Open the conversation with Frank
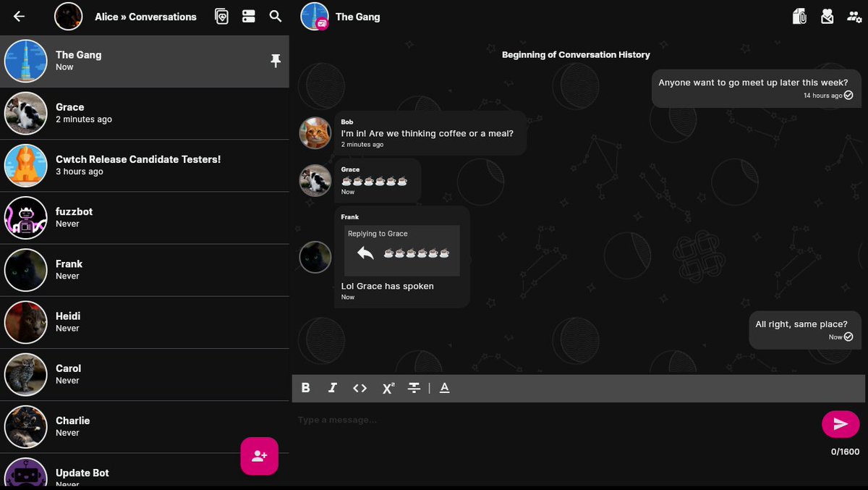The image size is (868, 490). coord(145,270)
